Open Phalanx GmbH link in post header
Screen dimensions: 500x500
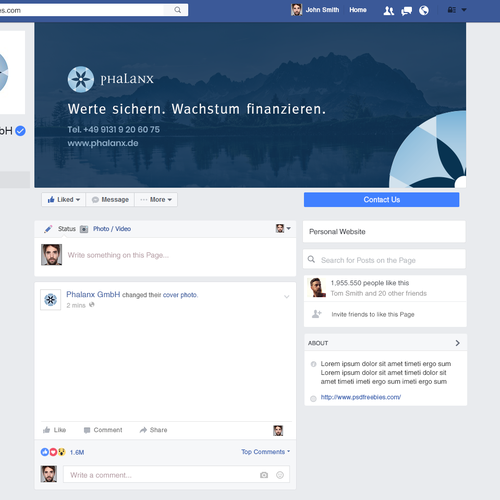coord(93,294)
